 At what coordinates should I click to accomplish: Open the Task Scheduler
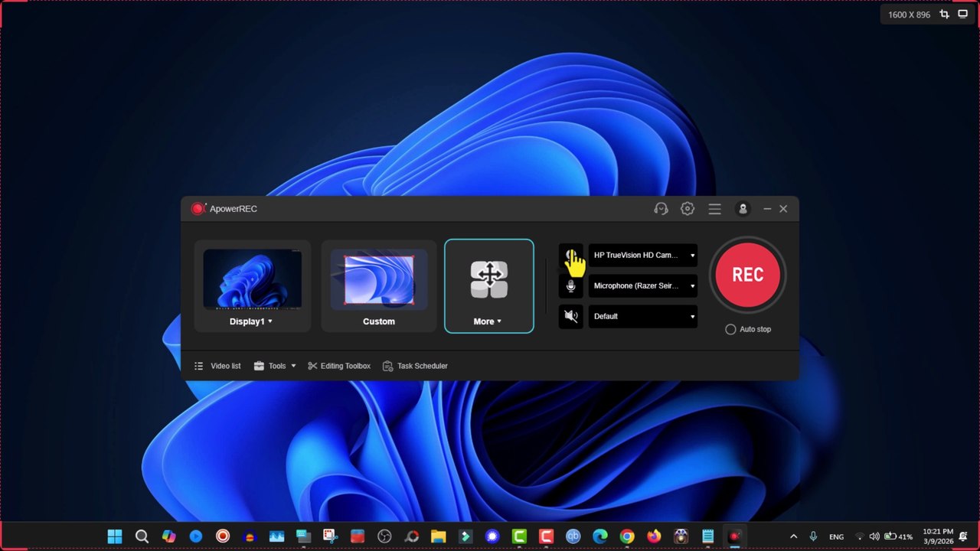coord(415,366)
